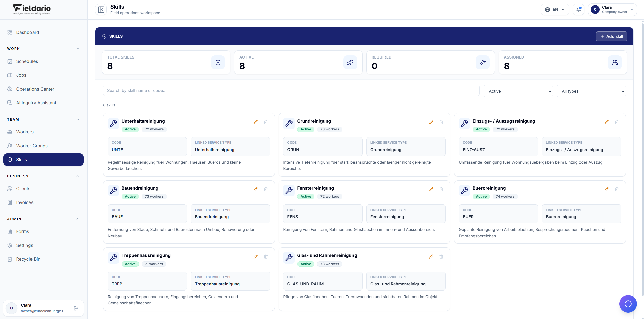The image size is (644, 319).
Task: Edit the Treppenhausreinigung skill
Action: point(255,257)
